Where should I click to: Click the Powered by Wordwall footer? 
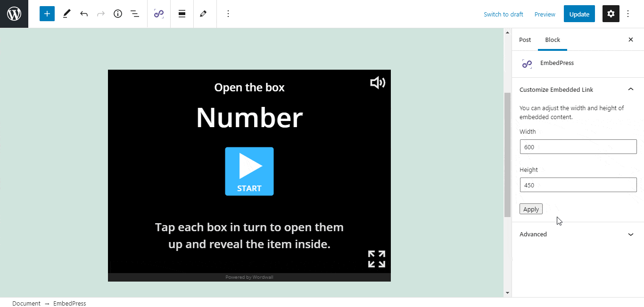click(249, 277)
